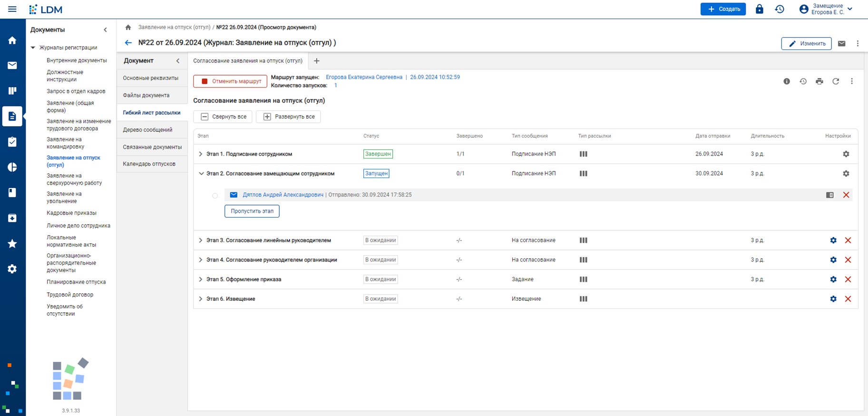Viewport: 868px width, 416px height.
Task: Click Свернуть все button
Action: coord(223,117)
